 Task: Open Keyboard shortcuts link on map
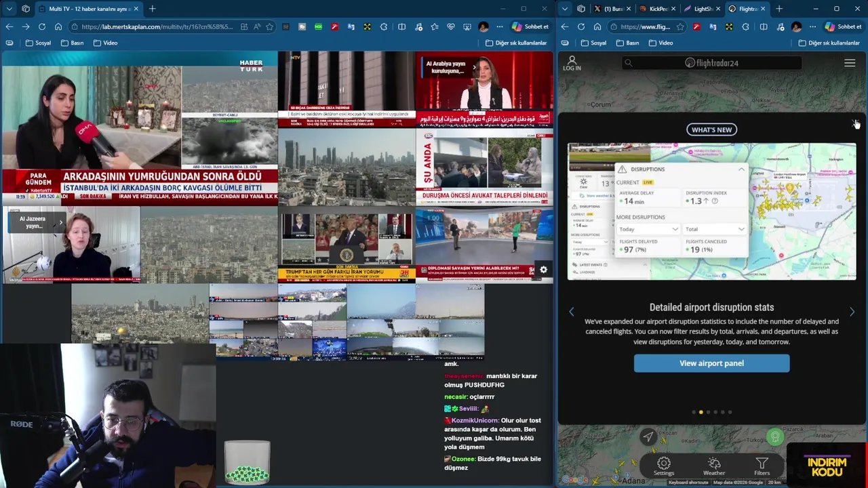(x=688, y=483)
